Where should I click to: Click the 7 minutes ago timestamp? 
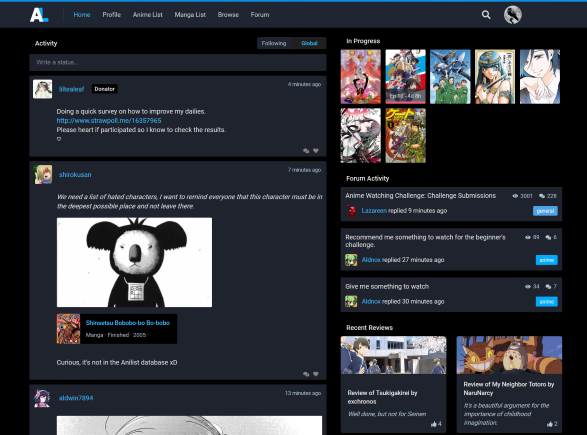[x=304, y=170]
